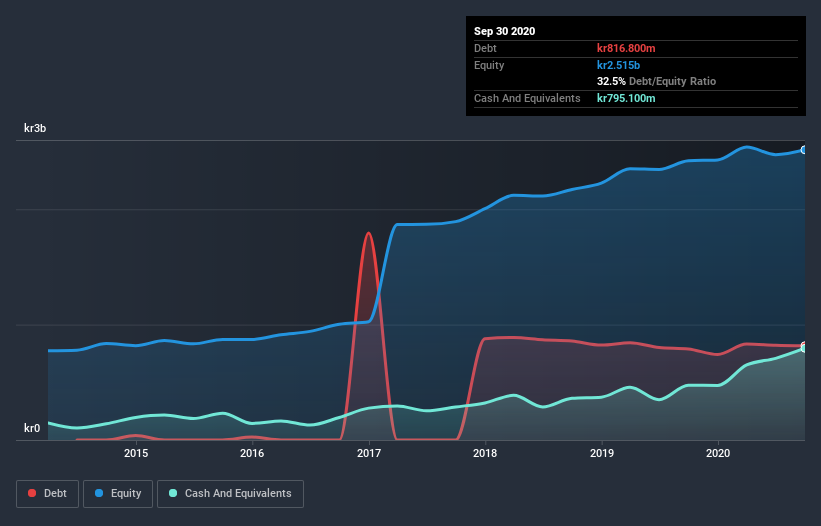
Task: Toggle the Debt series legend button
Action: [x=47, y=494]
